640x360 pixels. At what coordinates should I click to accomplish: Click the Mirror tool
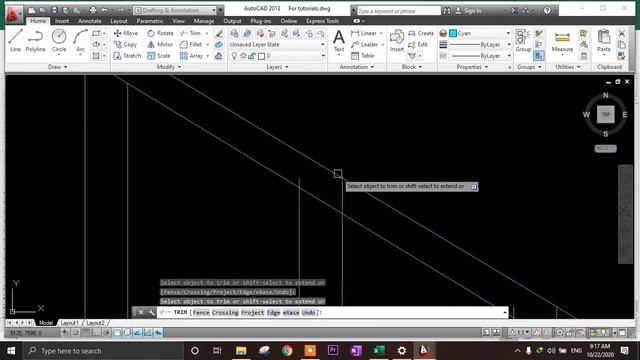(x=160, y=44)
